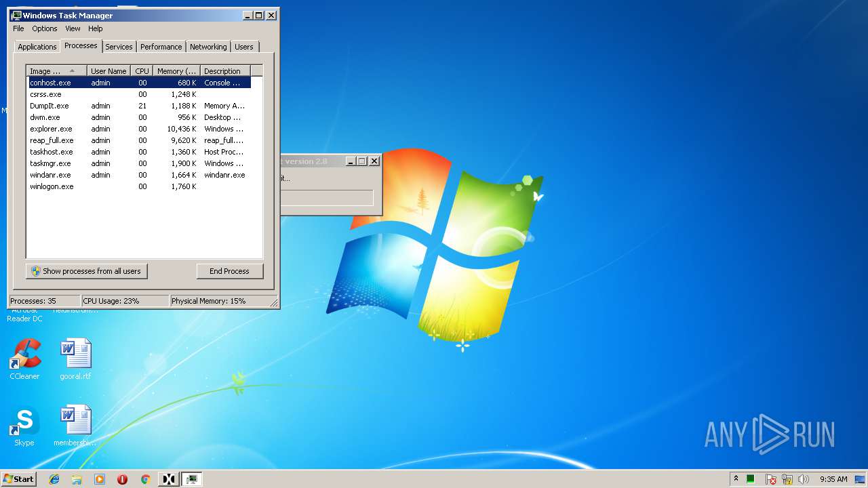Show hidden tray icons arrow
This screenshot has height=488, width=868.
(736, 479)
